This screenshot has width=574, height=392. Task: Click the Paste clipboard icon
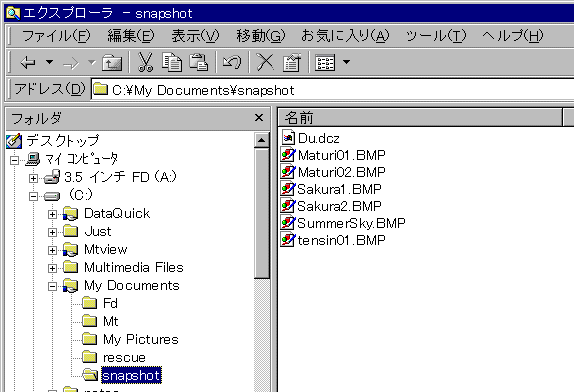[x=199, y=62]
